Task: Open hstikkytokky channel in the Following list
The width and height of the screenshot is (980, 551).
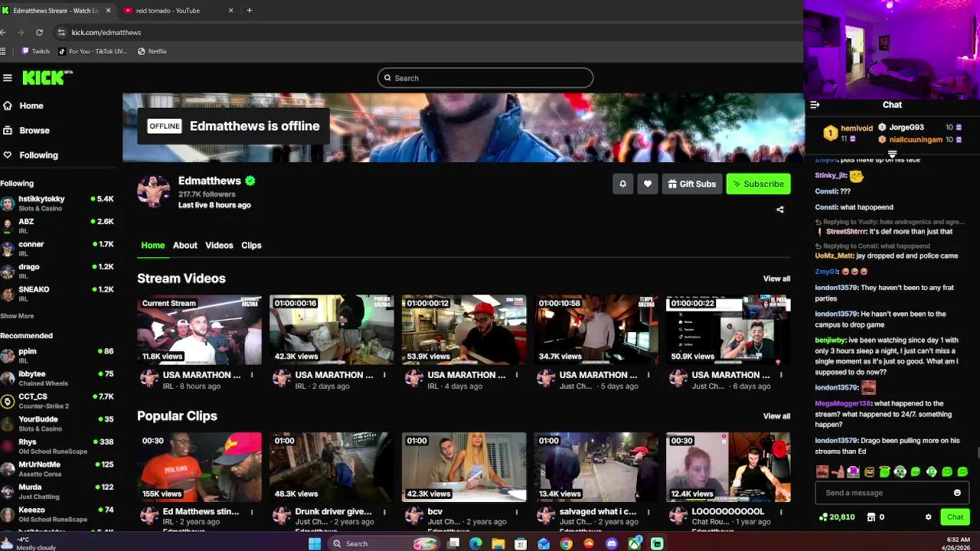Action: (57, 203)
